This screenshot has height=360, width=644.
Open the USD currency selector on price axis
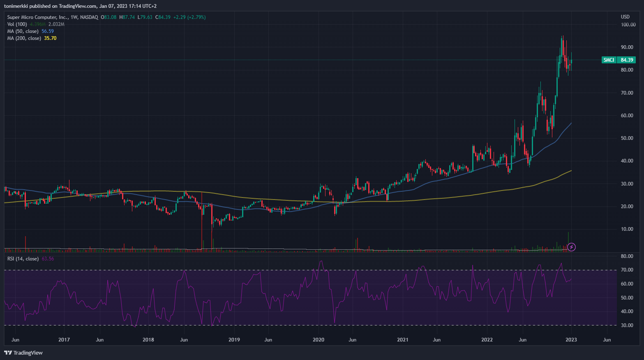(x=625, y=17)
